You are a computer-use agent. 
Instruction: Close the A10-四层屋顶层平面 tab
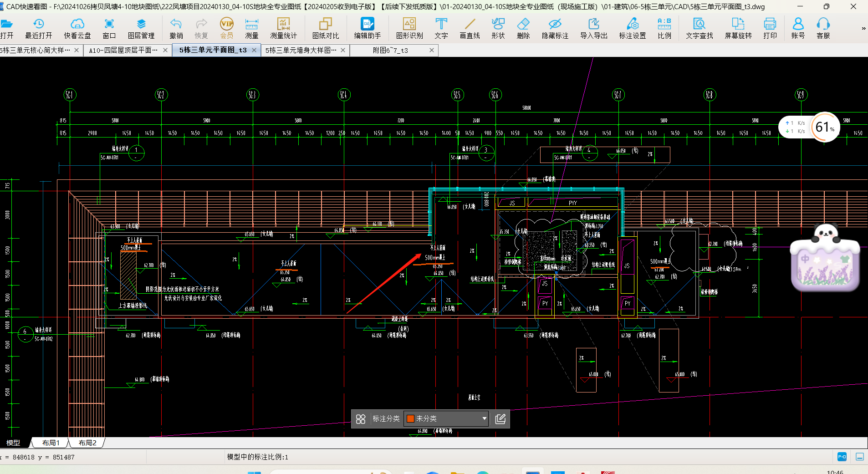pos(165,50)
